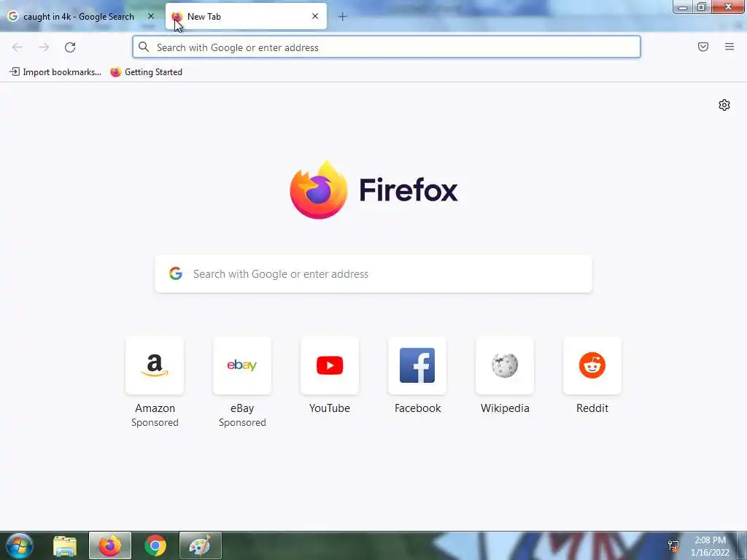This screenshot has height=560, width=747.
Task: Open Paint from the taskbar
Action: tap(201, 545)
